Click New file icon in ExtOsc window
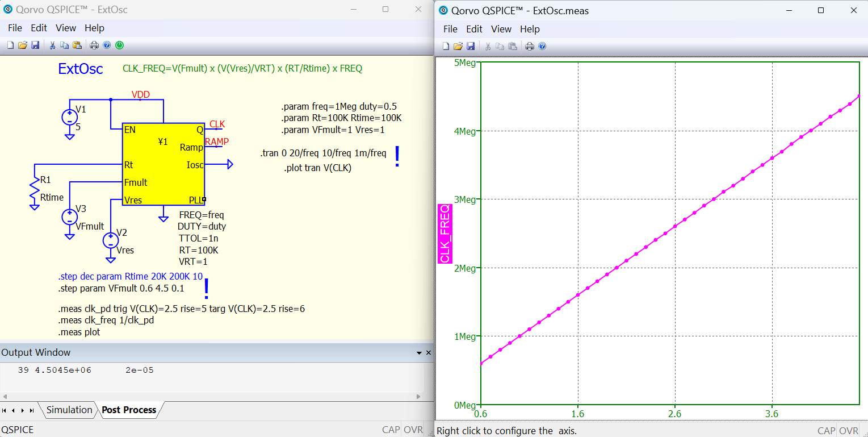Screen dimensions: 868x437 [x=10, y=45]
